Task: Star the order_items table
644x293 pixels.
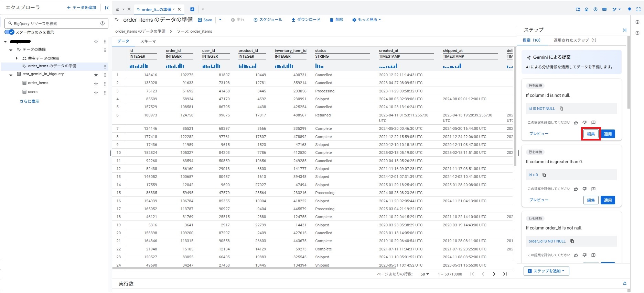Action: [x=96, y=83]
